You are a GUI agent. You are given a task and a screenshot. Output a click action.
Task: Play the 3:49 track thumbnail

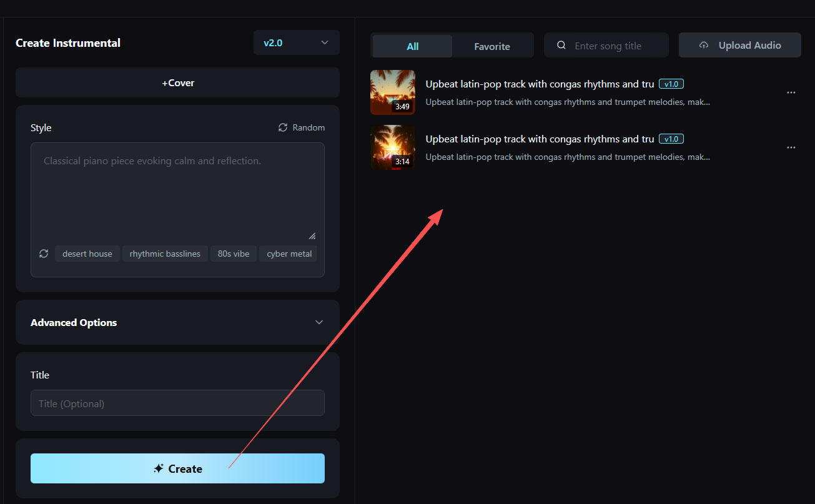tap(393, 92)
